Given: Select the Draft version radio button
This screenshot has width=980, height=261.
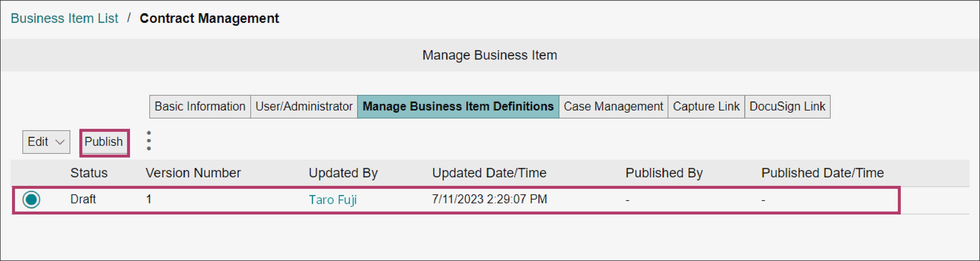Looking at the screenshot, I should (x=31, y=200).
